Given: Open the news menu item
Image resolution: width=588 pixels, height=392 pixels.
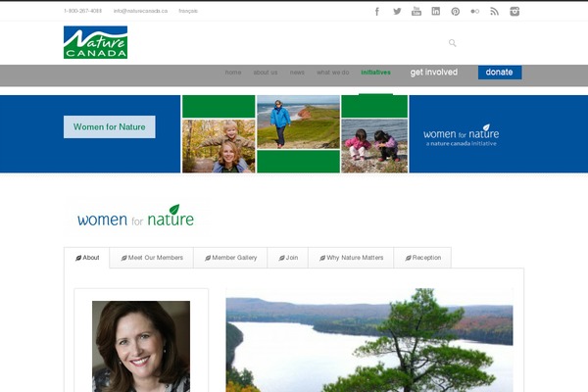Looking at the screenshot, I should [x=297, y=73].
